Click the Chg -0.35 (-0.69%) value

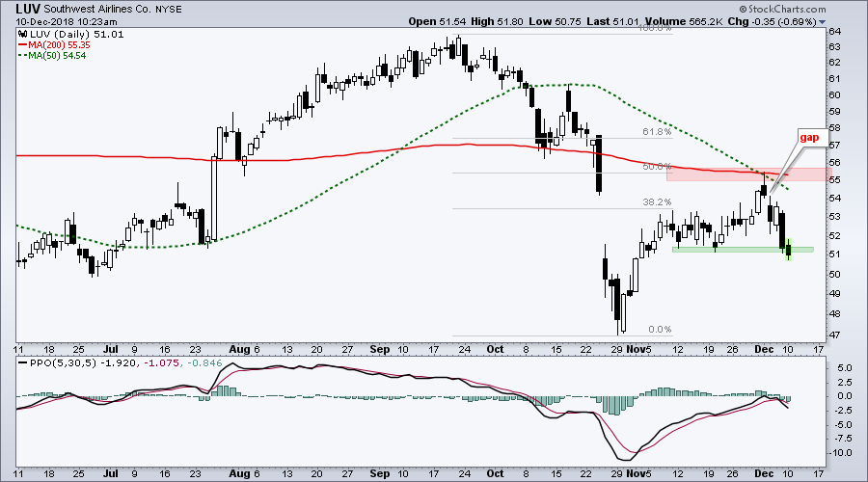[772, 21]
